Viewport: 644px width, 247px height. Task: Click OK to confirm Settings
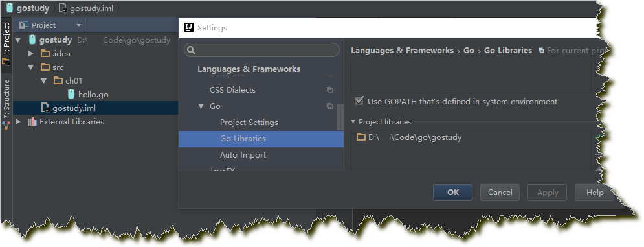(452, 193)
